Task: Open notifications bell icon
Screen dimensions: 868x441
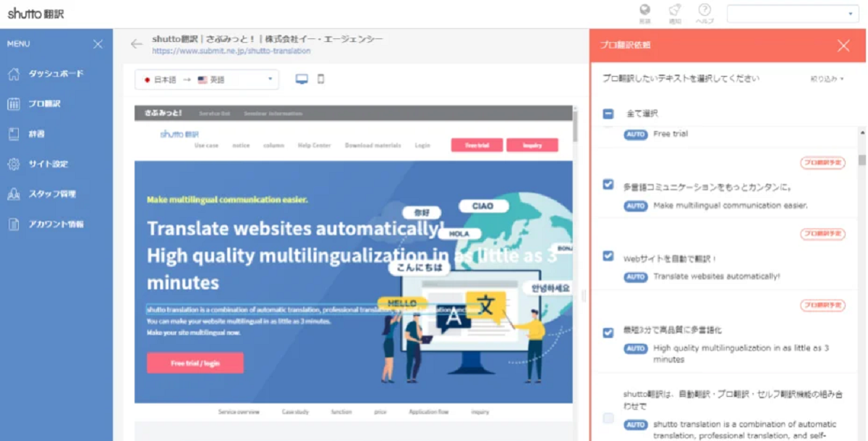Action: click(x=675, y=10)
